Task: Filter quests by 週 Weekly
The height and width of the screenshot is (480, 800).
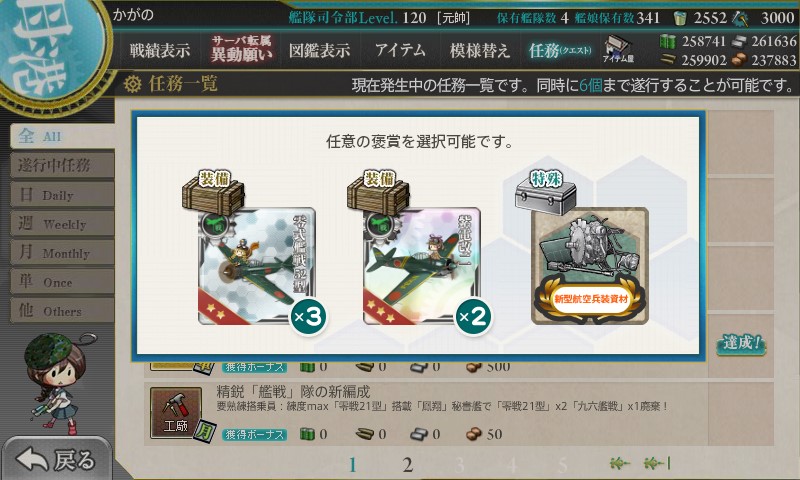Action: (x=62, y=223)
